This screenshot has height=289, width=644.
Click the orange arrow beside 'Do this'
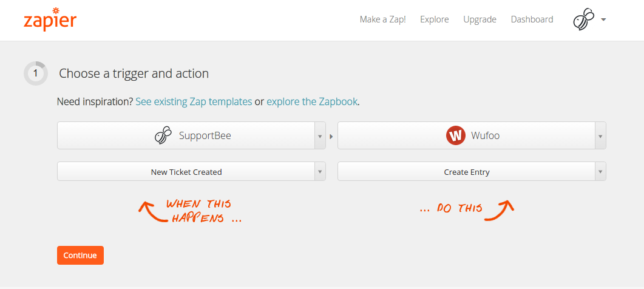point(499,211)
